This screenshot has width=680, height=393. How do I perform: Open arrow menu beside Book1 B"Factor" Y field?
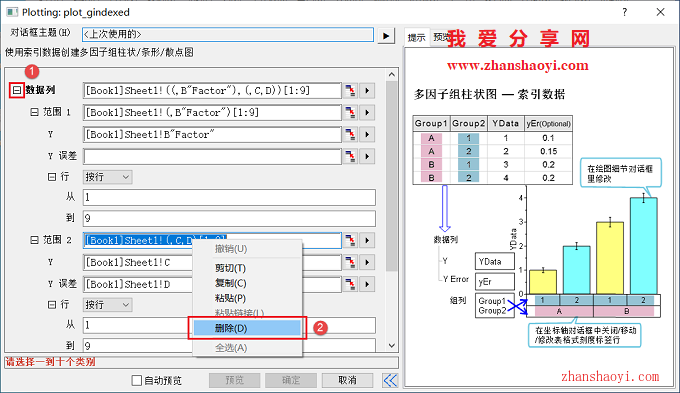coord(367,134)
